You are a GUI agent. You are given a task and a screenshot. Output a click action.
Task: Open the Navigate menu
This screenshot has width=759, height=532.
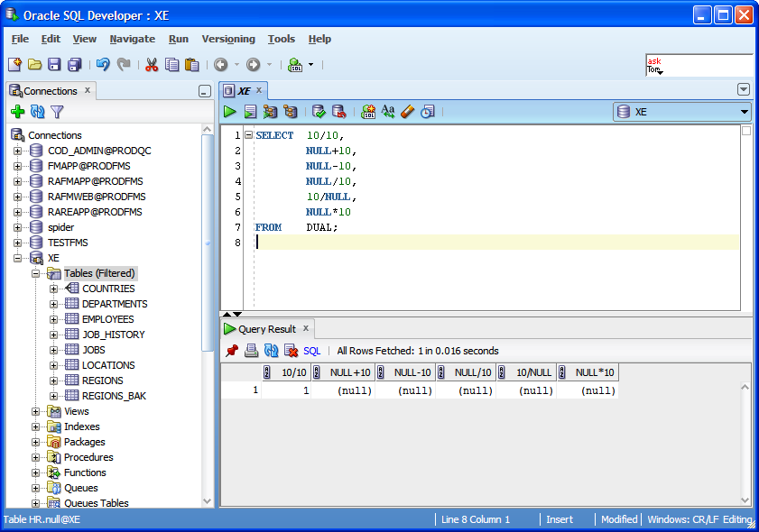click(x=132, y=39)
